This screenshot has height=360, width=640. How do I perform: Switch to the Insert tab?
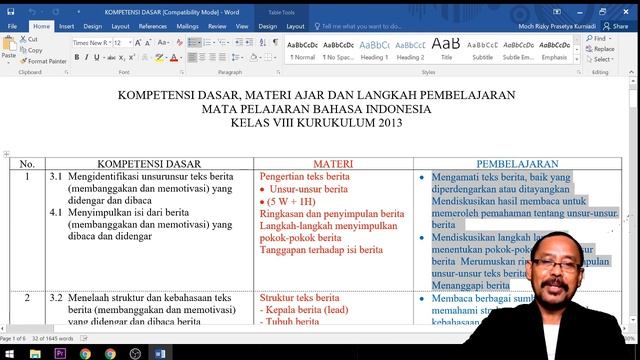coord(66,26)
